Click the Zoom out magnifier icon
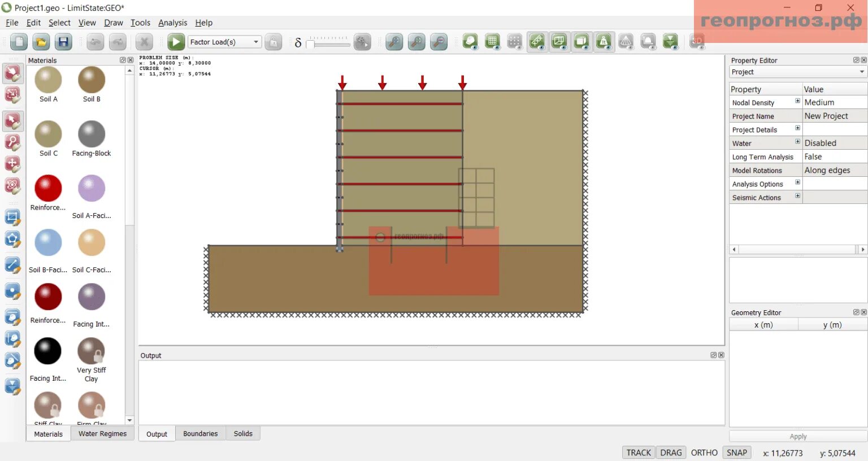This screenshot has width=868, height=461. pyautogui.click(x=439, y=42)
